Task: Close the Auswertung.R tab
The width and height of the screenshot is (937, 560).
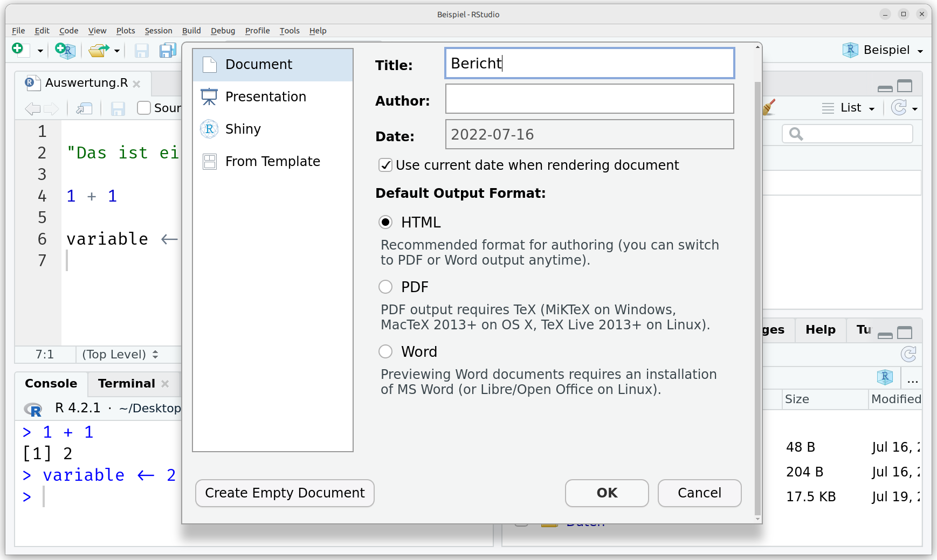Action: (136, 84)
